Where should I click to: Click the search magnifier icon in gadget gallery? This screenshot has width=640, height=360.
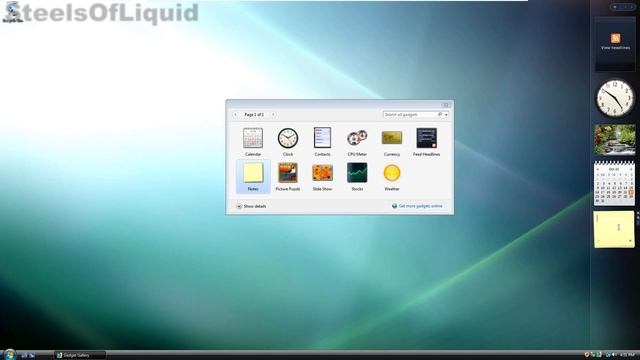[440, 115]
